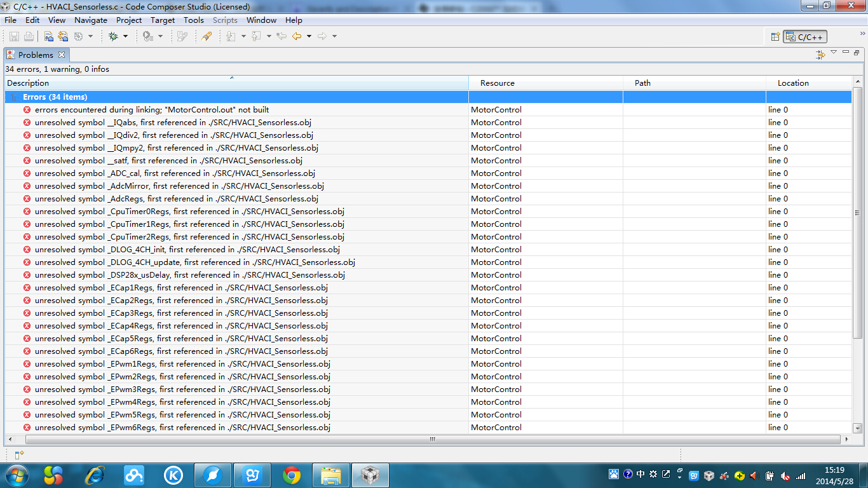The height and width of the screenshot is (488, 868).
Task: Sort problems by Location column header
Action: click(809, 83)
